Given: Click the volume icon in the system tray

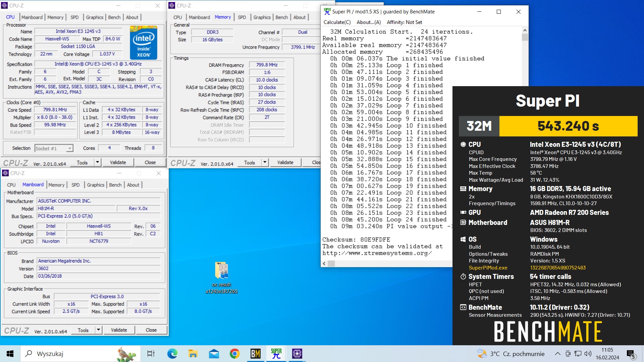Looking at the screenshot, I should (588, 354).
